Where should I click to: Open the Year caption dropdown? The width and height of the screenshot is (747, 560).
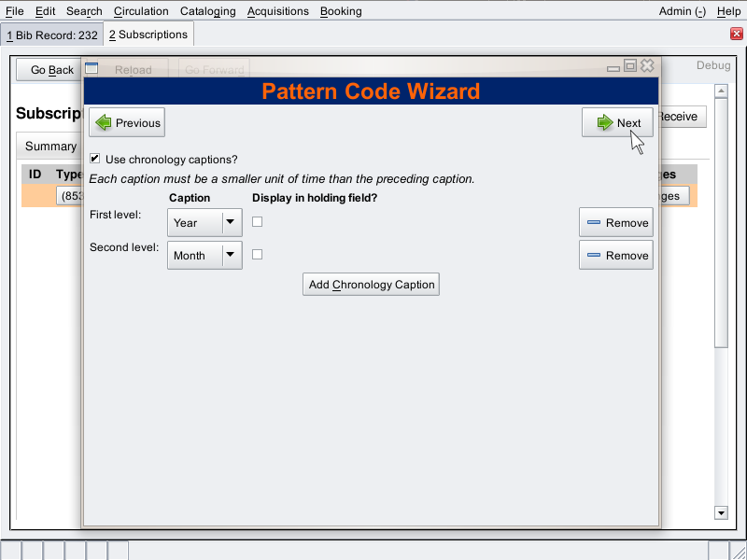[232, 222]
